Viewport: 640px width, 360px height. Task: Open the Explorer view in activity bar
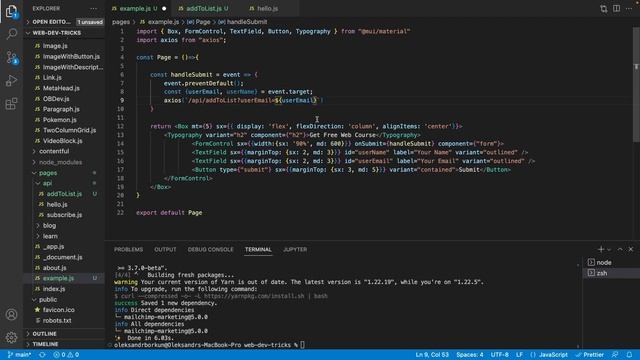tap(11, 11)
